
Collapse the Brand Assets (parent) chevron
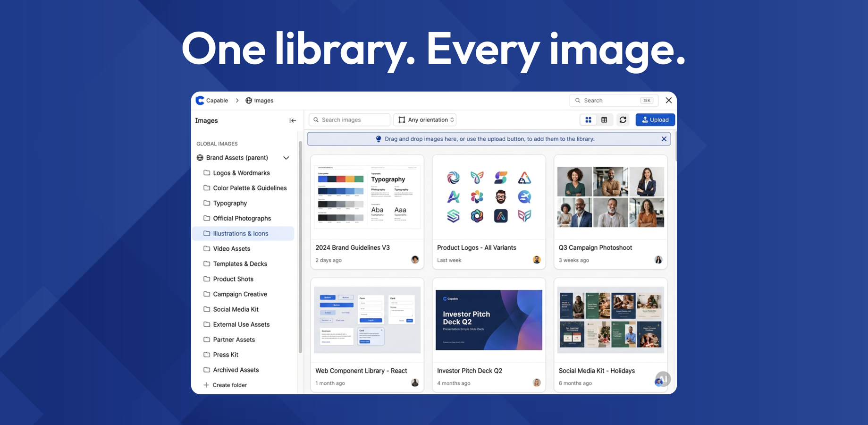pos(286,158)
